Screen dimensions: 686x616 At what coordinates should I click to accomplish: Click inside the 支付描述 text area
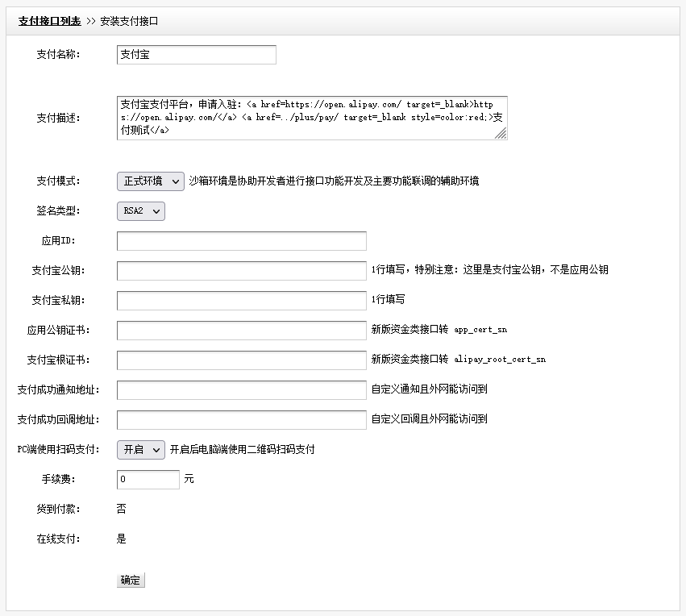(311, 118)
